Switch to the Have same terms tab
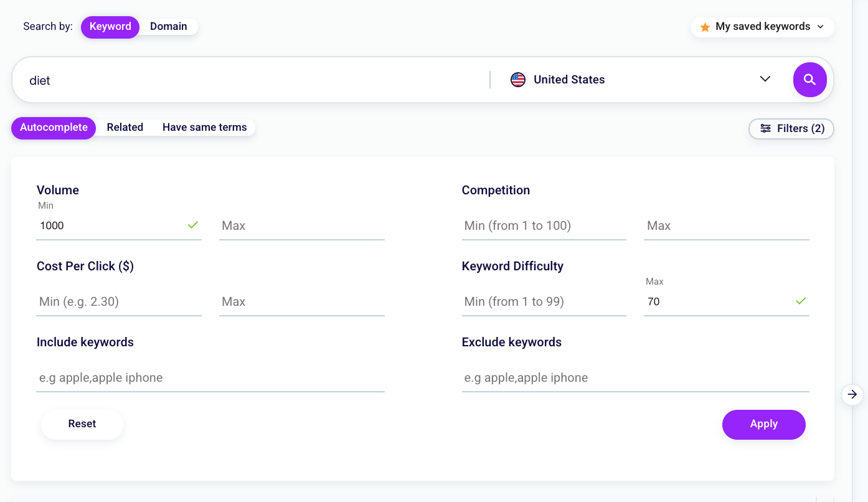The image size is (868, 502). point(204,127)
